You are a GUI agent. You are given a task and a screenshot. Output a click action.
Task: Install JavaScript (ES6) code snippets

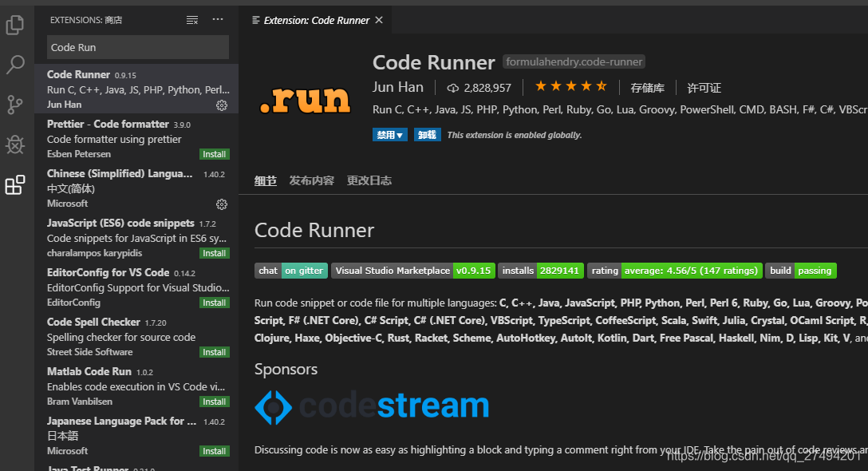pos(215,253)
